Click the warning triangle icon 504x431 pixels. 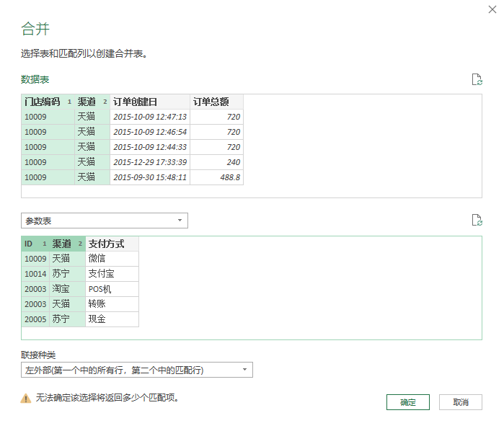[26, 398]
